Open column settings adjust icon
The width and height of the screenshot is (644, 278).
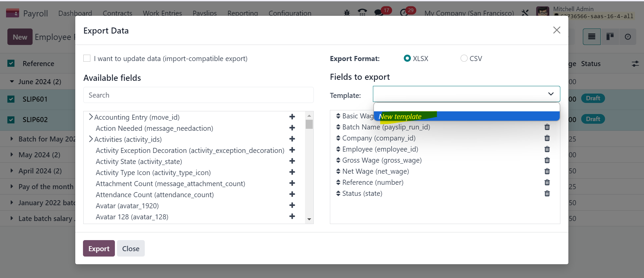[635, 63]
